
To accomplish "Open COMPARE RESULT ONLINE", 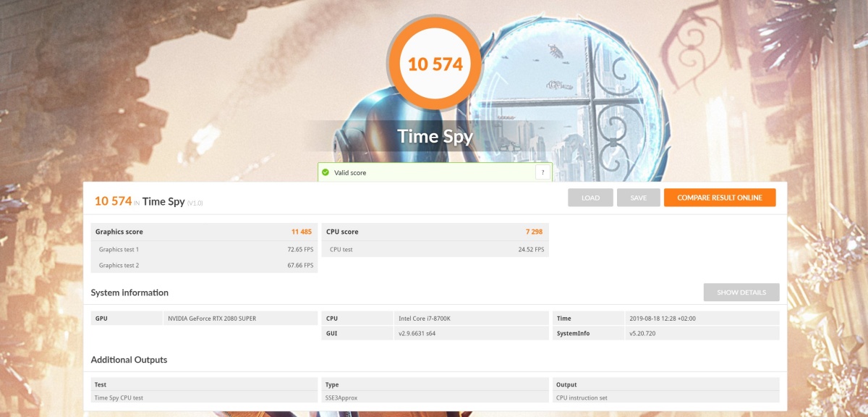I will click(720, 198).
